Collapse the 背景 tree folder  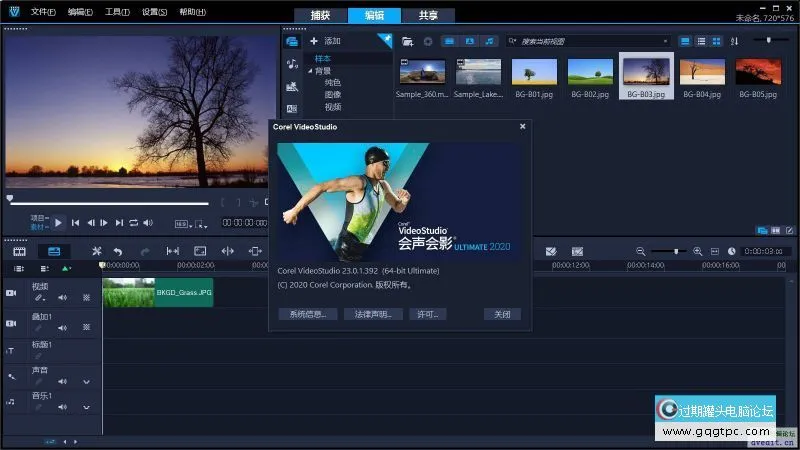point(310,71)
